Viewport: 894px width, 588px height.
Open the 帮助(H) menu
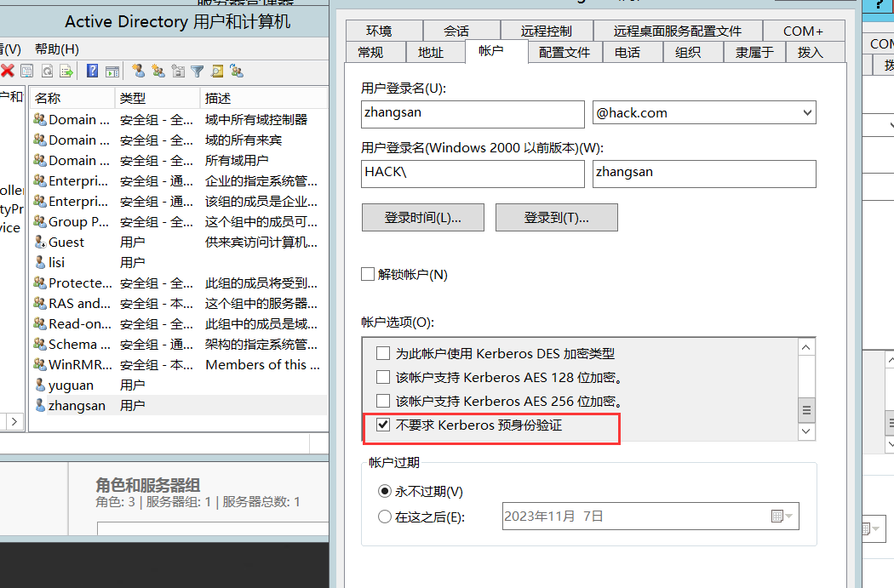[x=57, y=49]
